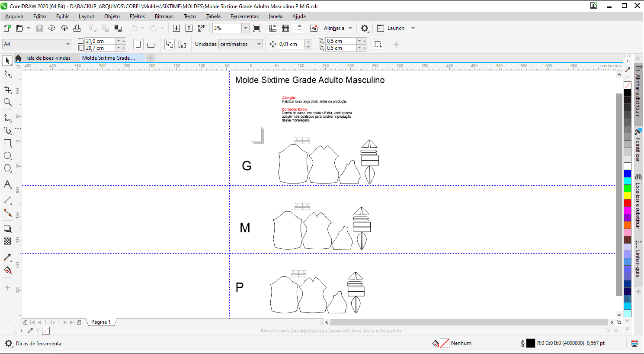
Task: Select the Drop Shadow tool
Action: pos(7,228)
